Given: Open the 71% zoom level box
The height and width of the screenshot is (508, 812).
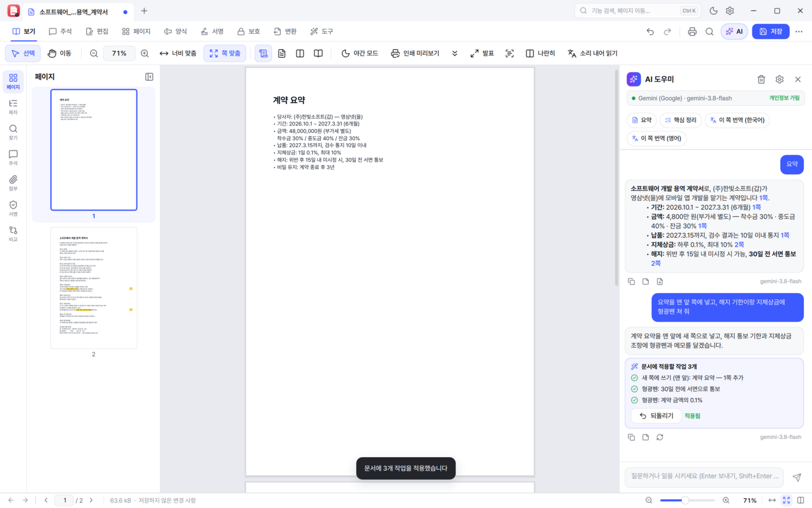Looking at the screenshot, I should (x=119, y=53).
